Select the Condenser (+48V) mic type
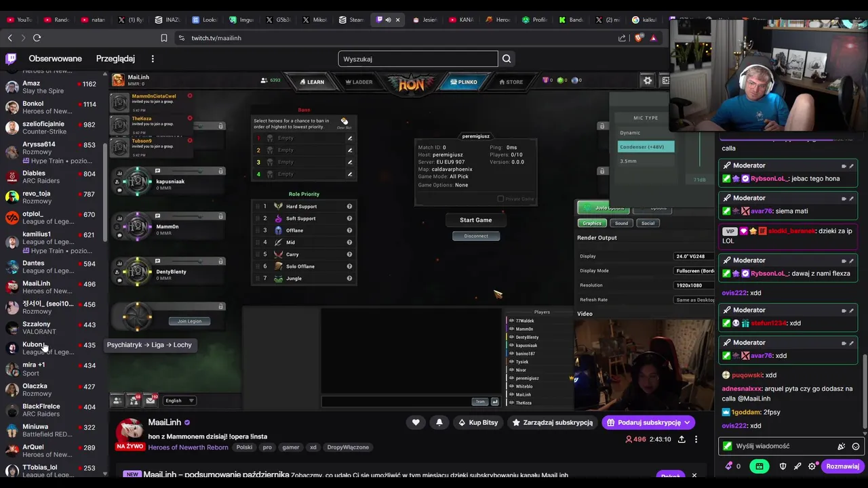Image resolution: width=868 pixels, height=488 pixels. 646,146
